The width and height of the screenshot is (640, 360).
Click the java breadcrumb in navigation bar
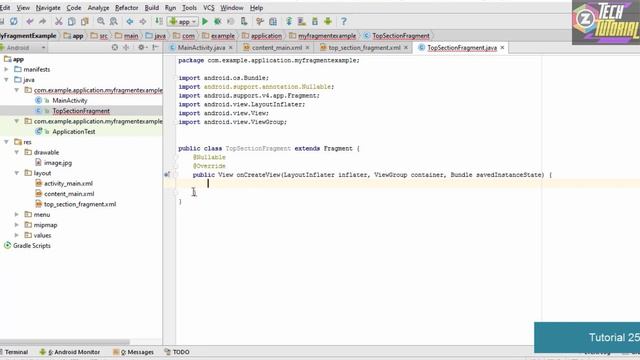156,36
